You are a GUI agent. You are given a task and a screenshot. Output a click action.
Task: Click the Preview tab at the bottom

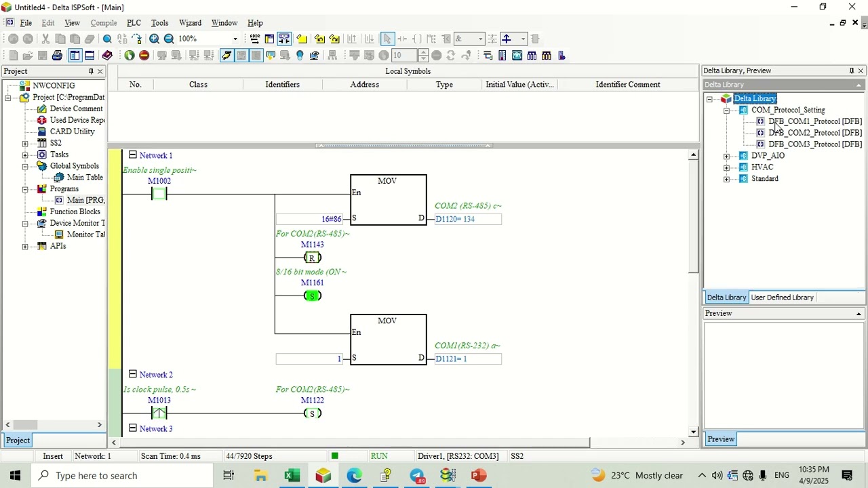click(x=721, y=439)
